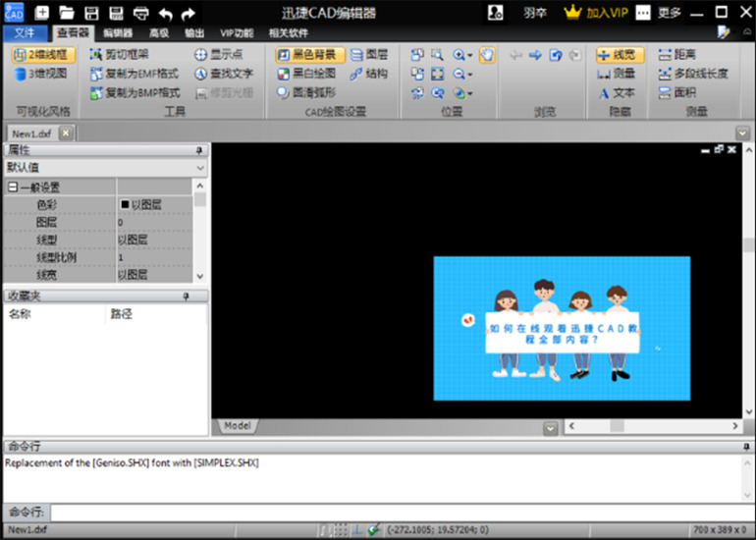Select the Model layout tab

coord(238,426)
